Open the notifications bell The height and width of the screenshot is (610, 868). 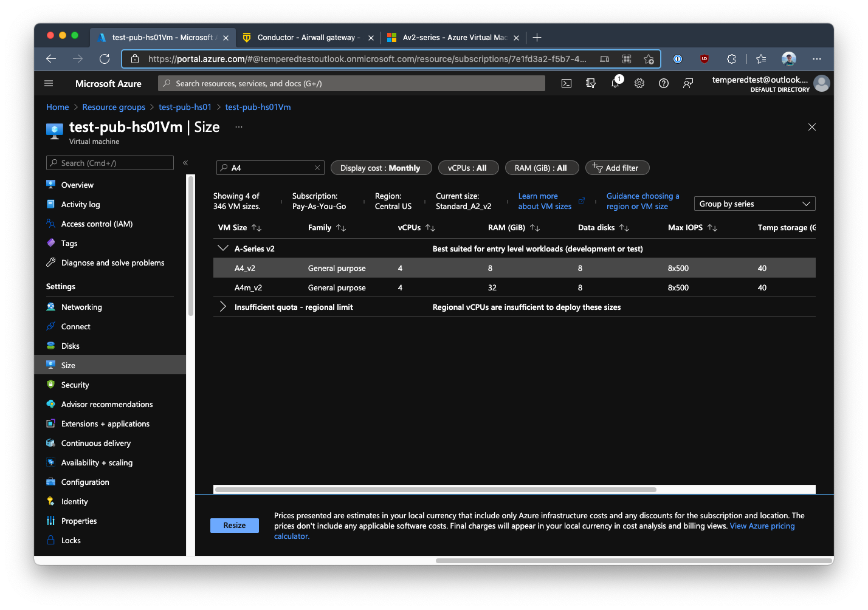coord(615,83)
